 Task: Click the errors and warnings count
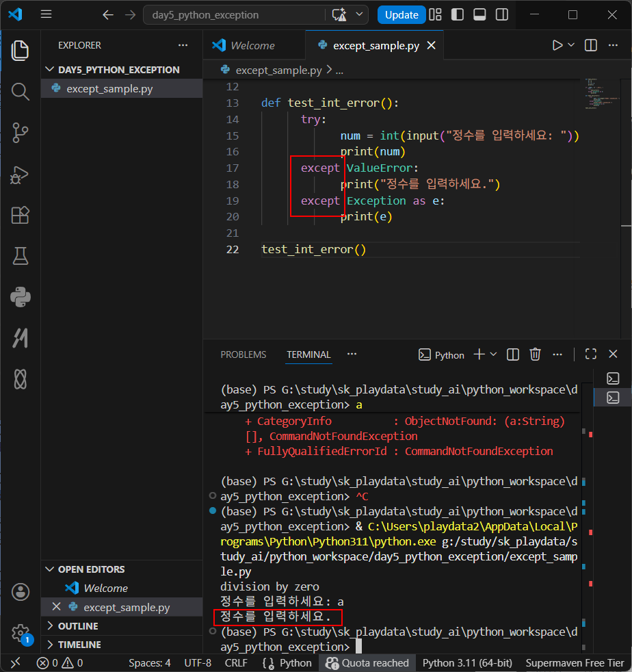point(60,663)
